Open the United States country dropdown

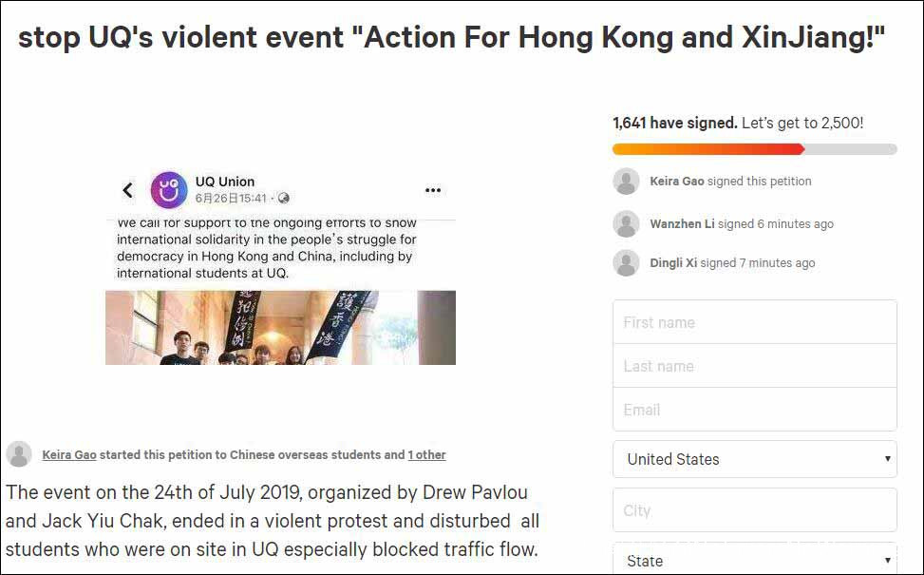pos(755,459)
